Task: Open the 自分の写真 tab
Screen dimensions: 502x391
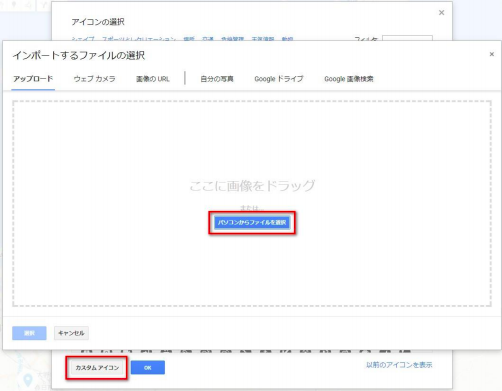Action: (217, 79)
